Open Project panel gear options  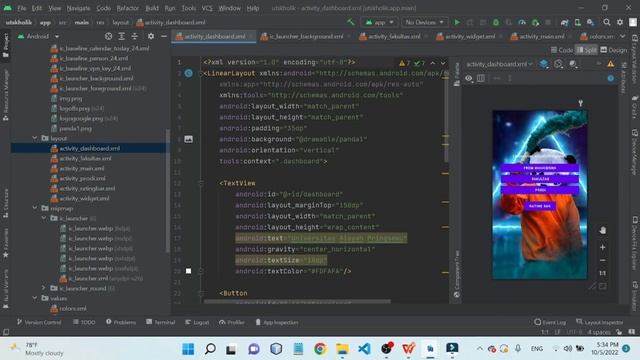[151, 36]
